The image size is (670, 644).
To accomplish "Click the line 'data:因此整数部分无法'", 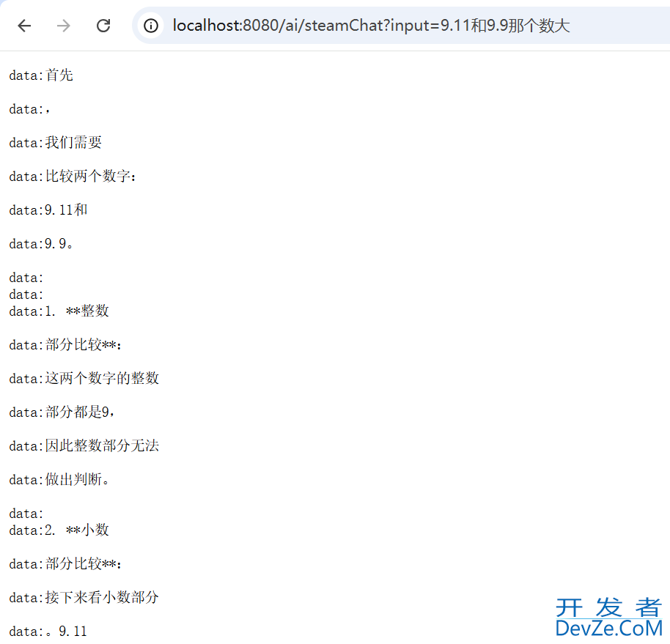I will (x=84, y=446).
